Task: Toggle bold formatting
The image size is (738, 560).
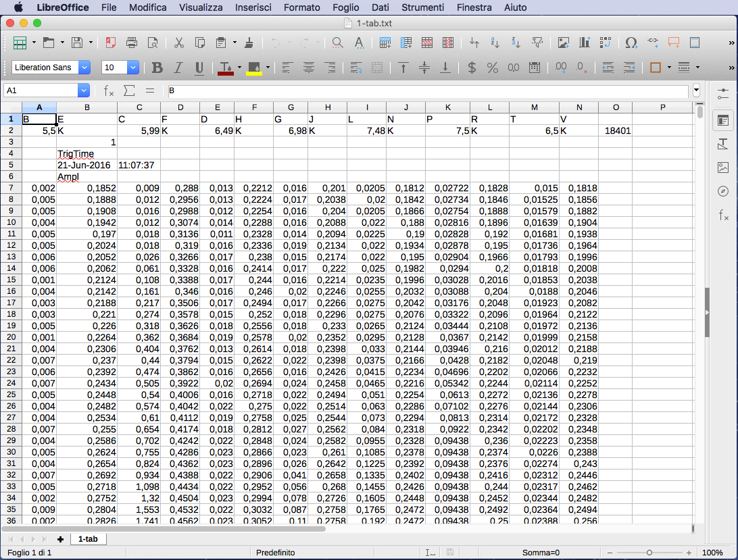Action: pyautogui.click(x=157, y=68)
